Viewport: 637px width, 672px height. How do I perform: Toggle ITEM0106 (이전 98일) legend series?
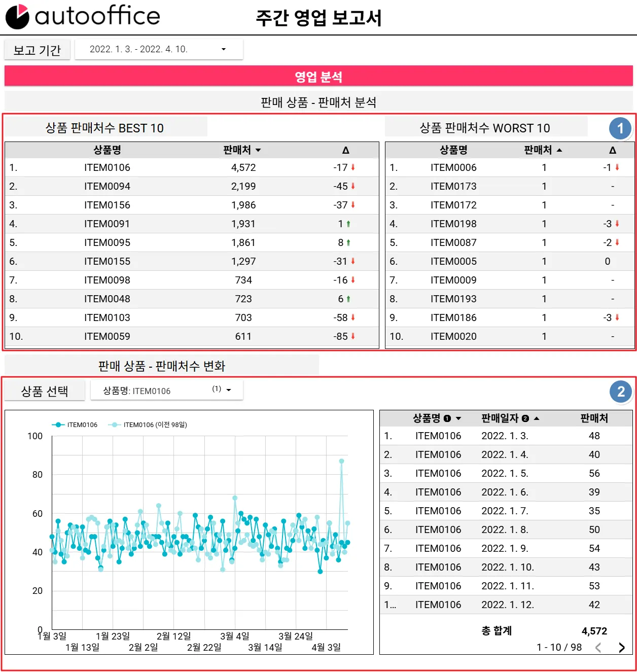coord(148,425)
